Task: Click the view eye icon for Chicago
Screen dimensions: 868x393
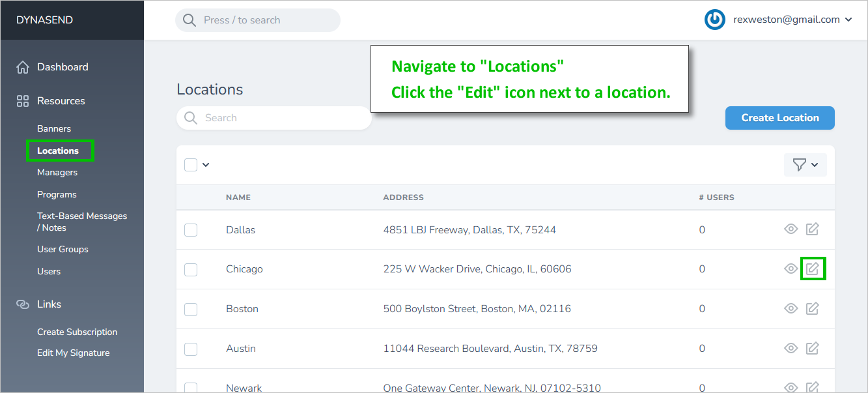Action: (791, 269)
